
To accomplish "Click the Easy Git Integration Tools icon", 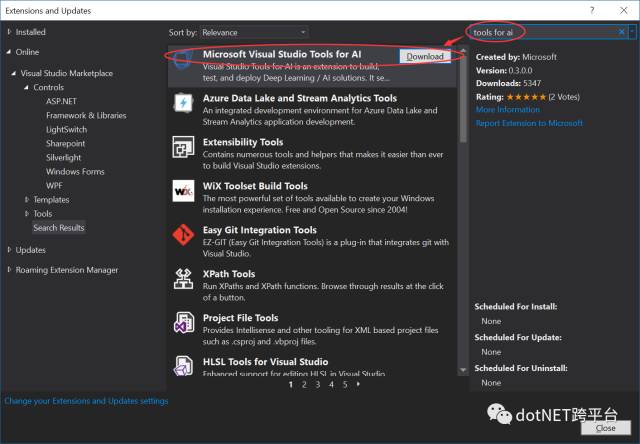I will coord(183,235).
